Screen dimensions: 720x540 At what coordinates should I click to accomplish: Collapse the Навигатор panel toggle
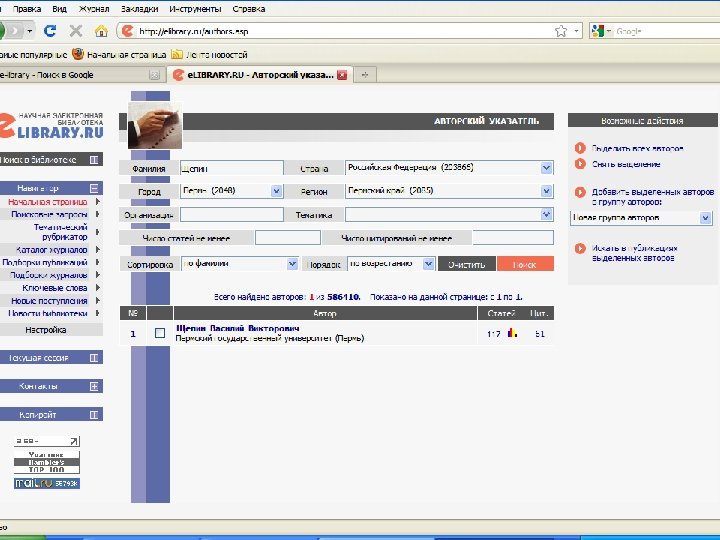tap(94, 188)
